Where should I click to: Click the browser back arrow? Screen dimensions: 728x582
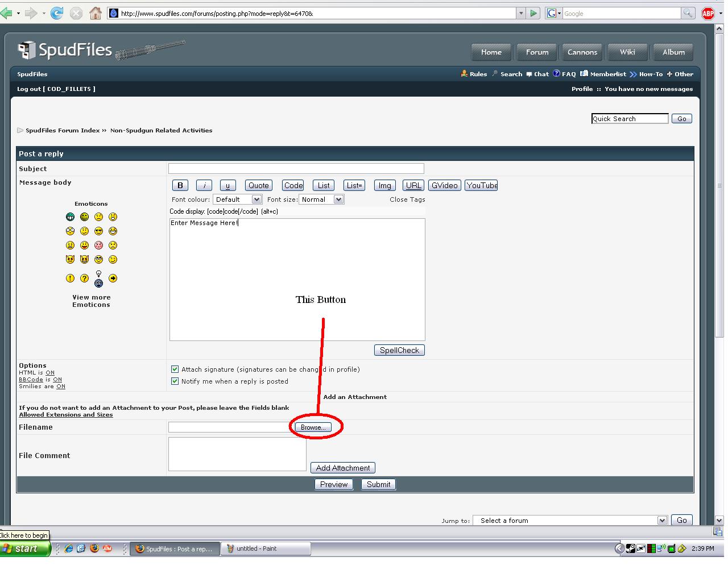coord(6,13)
